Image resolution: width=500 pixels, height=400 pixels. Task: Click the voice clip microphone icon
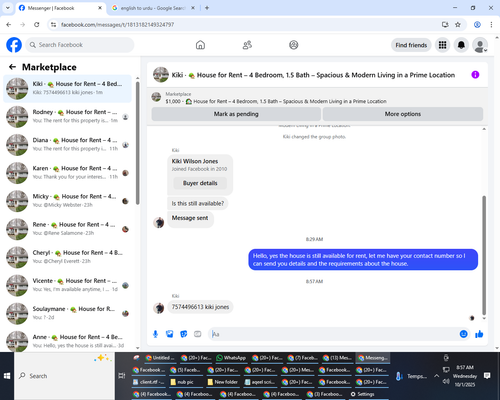coord(155,334)
